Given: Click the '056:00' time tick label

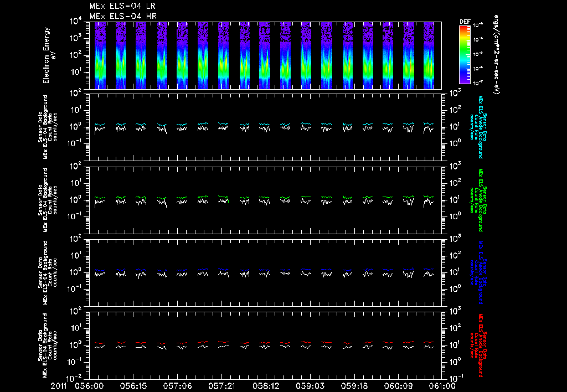Looking at the screenshot, I should coord(89,386).
